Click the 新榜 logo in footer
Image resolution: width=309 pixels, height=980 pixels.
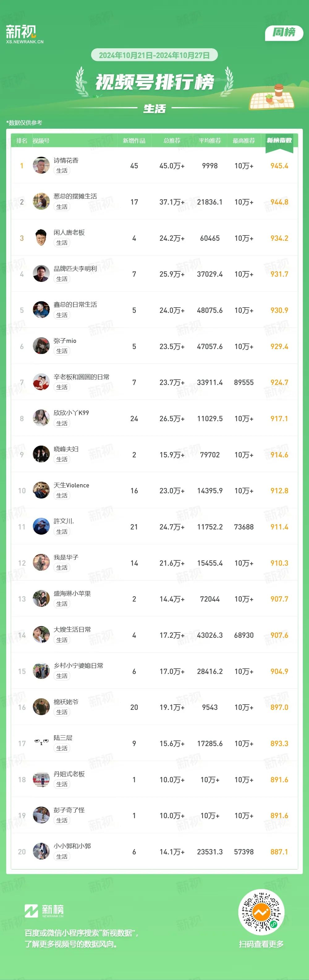pos(44,911)
